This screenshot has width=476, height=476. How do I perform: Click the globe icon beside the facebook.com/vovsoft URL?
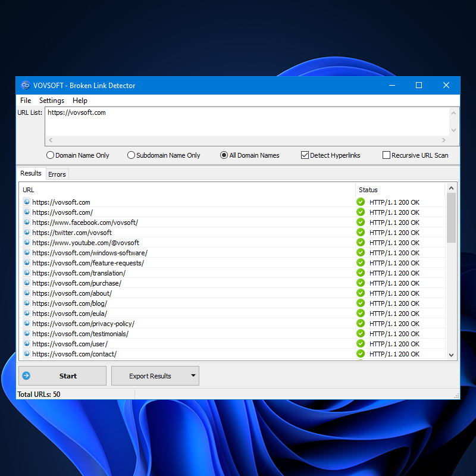tap(27, 222)
